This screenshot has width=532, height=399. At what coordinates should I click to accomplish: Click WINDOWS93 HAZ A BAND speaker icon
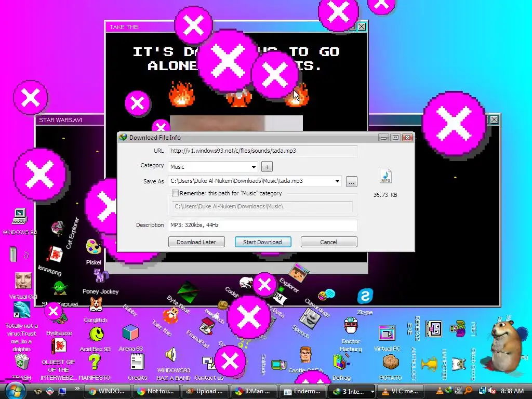coord(171,355)
